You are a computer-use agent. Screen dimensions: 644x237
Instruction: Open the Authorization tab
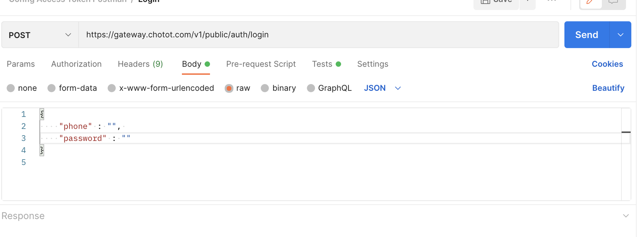click(x=76, y=64)
